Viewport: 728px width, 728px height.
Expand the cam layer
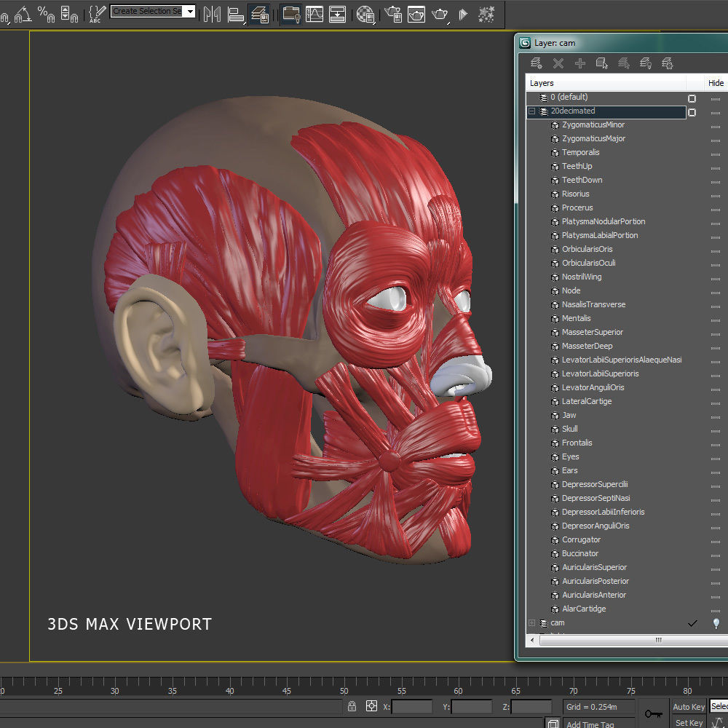[x=531, y=623]
